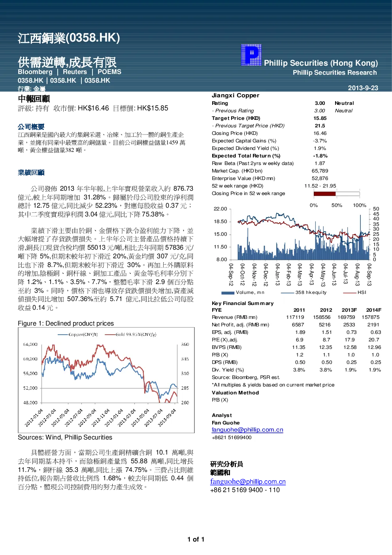The image size is (392, 555).
Task: Click 'Sources: Wind, Phillip Securities' note
Action: pyautogui.click(x=65, y=437)
